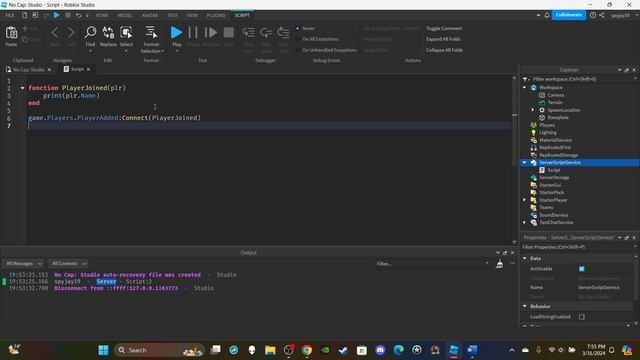
Task: Click Collapse All Folds action
Action: pyautogui.click(x=444, y=50)
